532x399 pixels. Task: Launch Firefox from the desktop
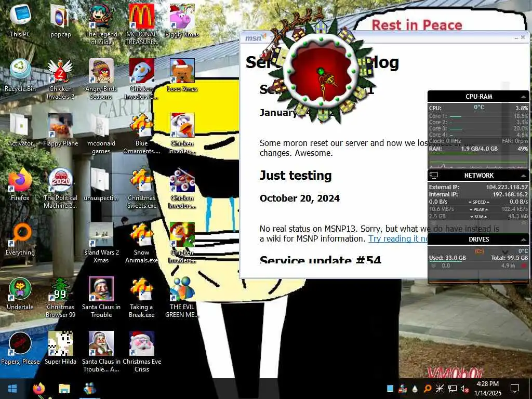tap(20, 184)
